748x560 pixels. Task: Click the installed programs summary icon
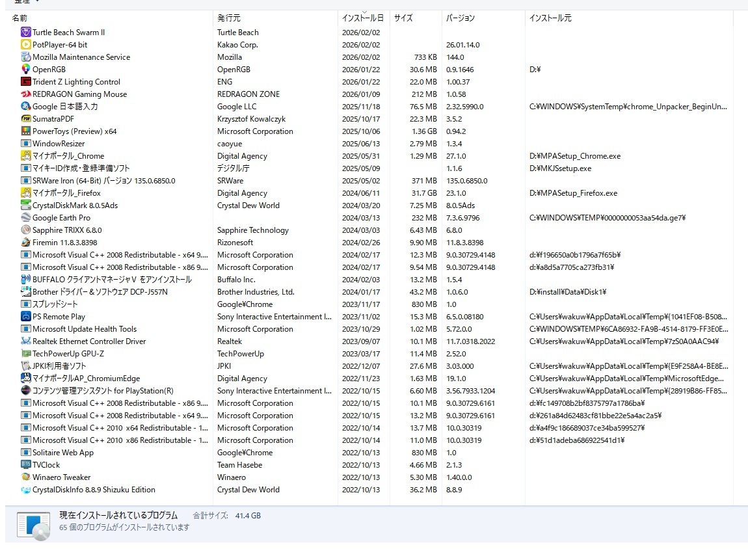tap(33, 526)
